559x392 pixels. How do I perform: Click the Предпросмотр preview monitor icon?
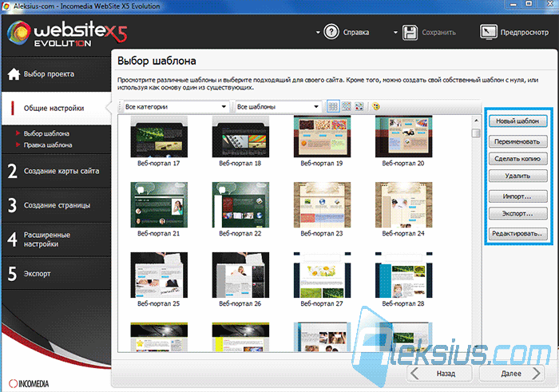[x=488, y=32]
